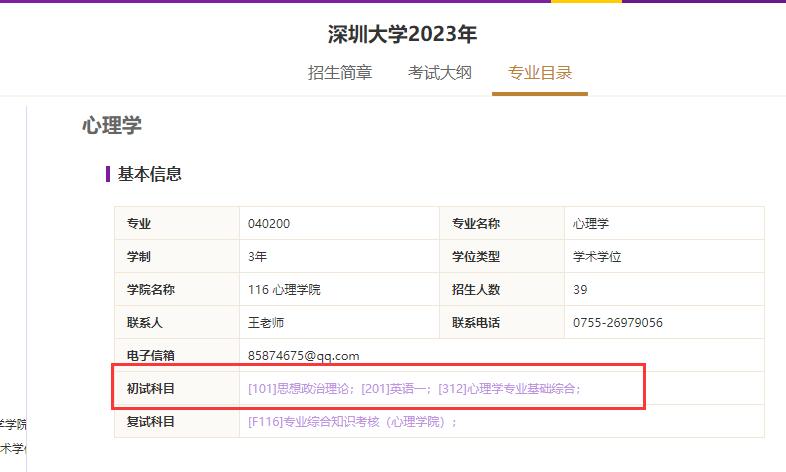
Task: Select the 3年 study length cell
Action: coord(339,256)
